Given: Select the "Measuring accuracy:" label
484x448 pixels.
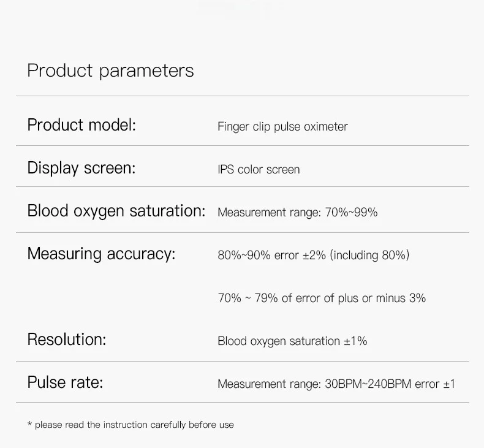Looking at the screenshot, I should coord(101,254).
